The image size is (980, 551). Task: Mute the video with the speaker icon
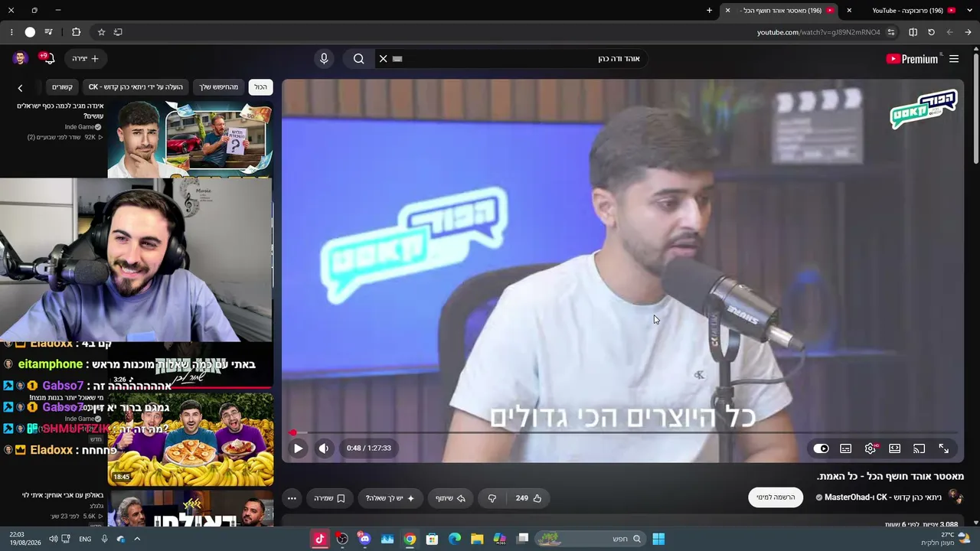click(324, 448)
